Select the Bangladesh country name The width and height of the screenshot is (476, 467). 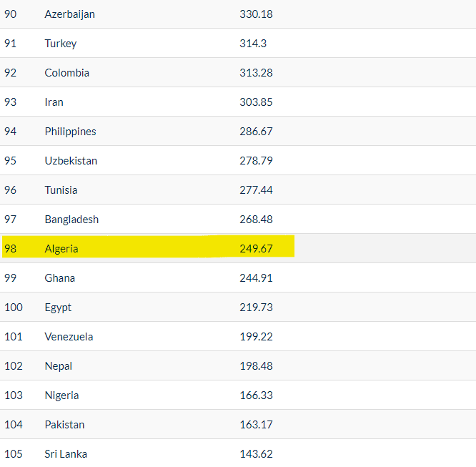71,220
